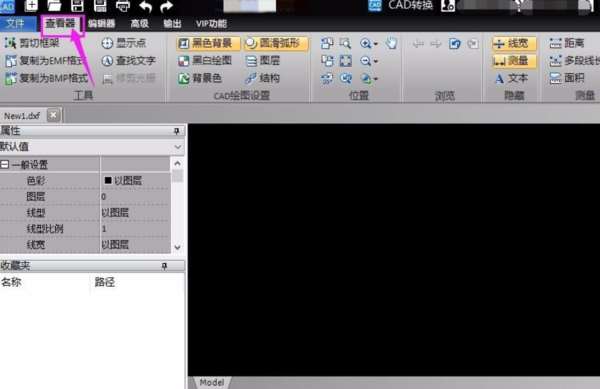Click properties scrollbar down arrow
Viewport: 600px width, 389px height.
177,247
